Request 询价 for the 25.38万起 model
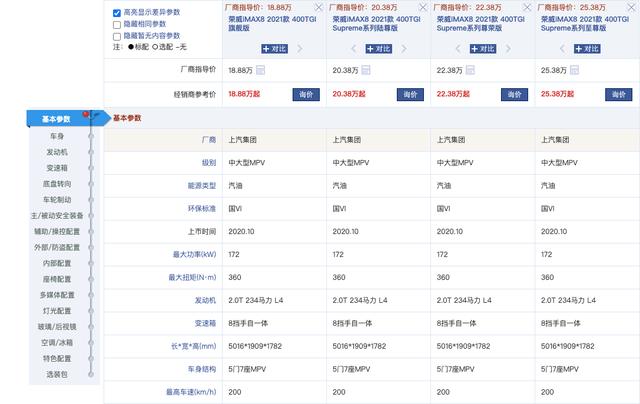Screen dimensions: 640x404 click(x=619, y=94)
